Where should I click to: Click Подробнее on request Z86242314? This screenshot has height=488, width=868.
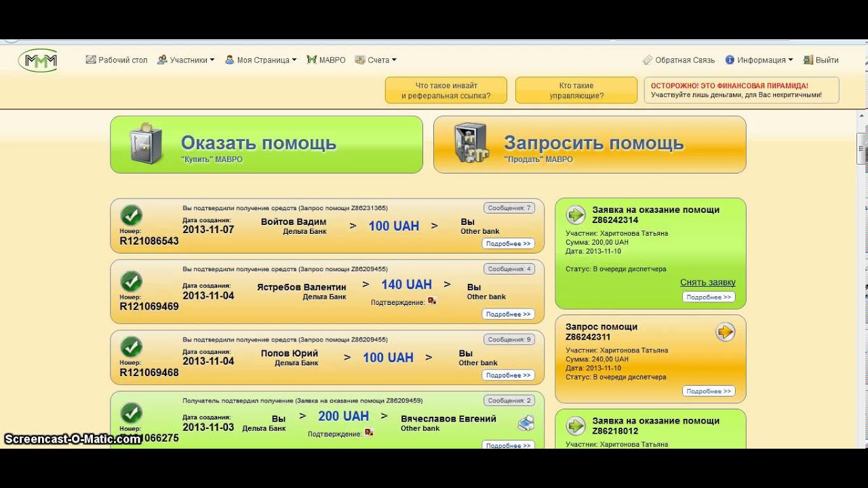709,298
